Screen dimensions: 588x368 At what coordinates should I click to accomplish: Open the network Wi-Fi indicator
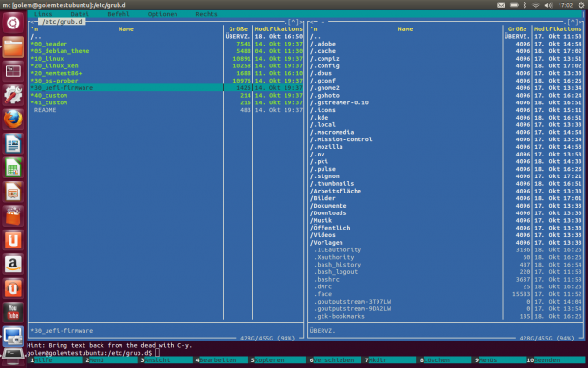[x=536, y=5]
